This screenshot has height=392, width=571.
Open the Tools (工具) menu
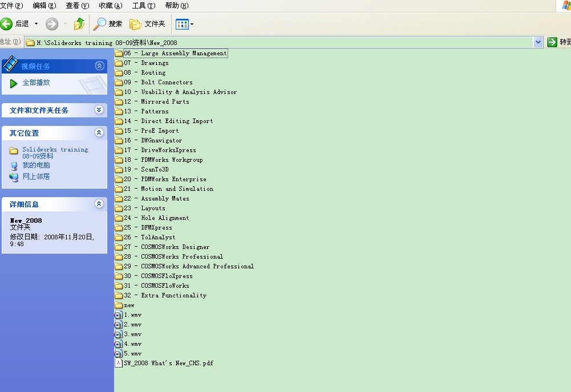[144, 6]
